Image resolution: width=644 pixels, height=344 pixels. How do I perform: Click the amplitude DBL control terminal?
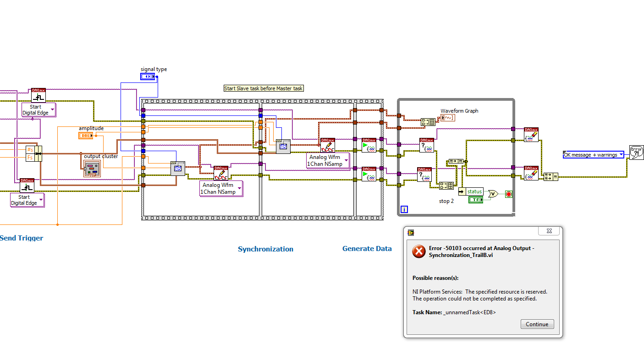(x=86, y=136)
